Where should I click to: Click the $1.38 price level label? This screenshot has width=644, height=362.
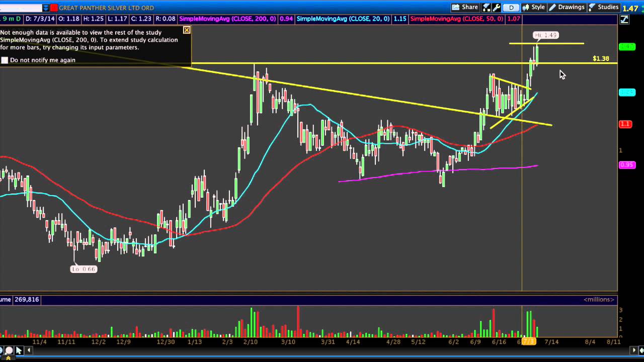pos(601,59)
